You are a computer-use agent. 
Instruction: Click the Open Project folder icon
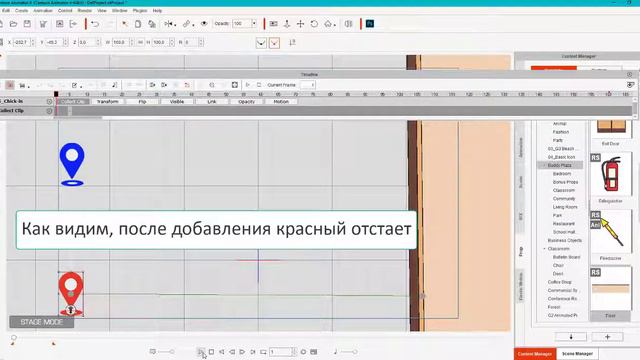[13, 24]
